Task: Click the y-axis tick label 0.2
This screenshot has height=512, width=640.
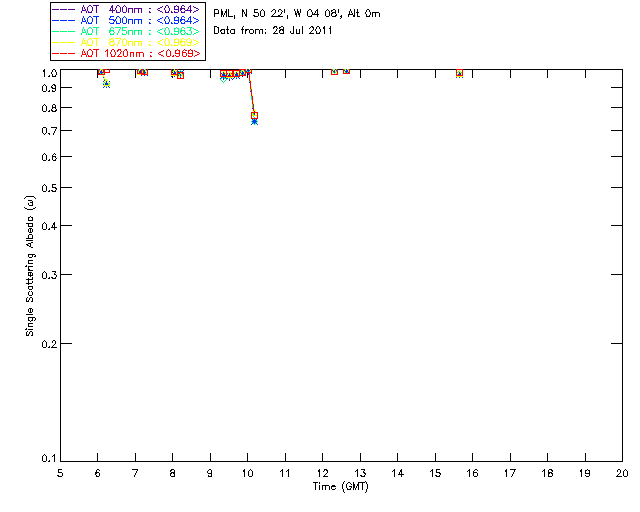Action: [x=49, y=344]
